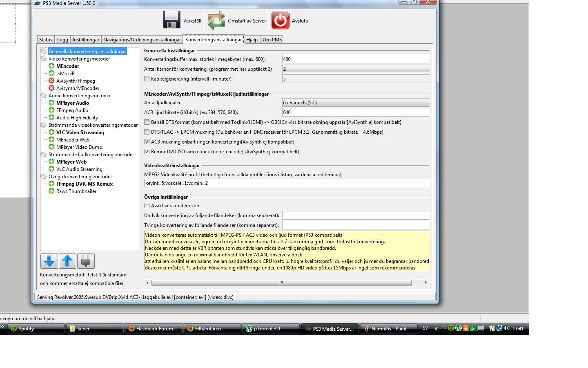The width and height of the screenshot is (588, 368).
Task: Click the green icon beside FFmpeg Audio
Action: [51, 110]
